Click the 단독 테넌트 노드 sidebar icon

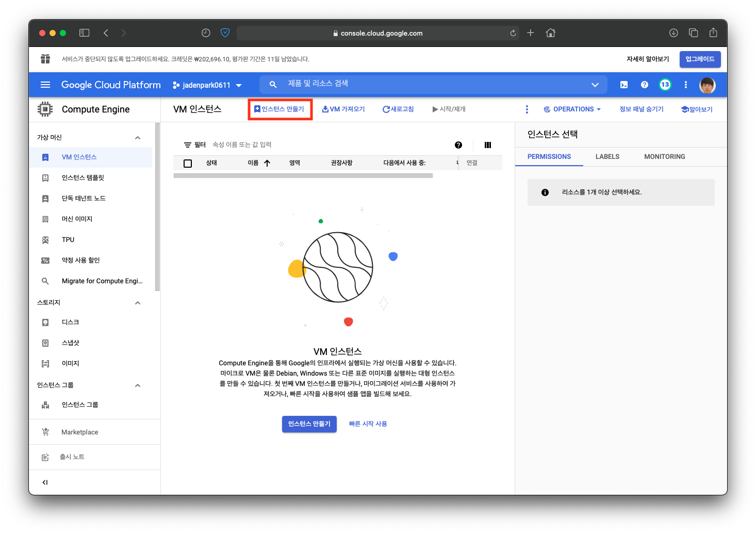pyautogui.click(x=45, y=199)
